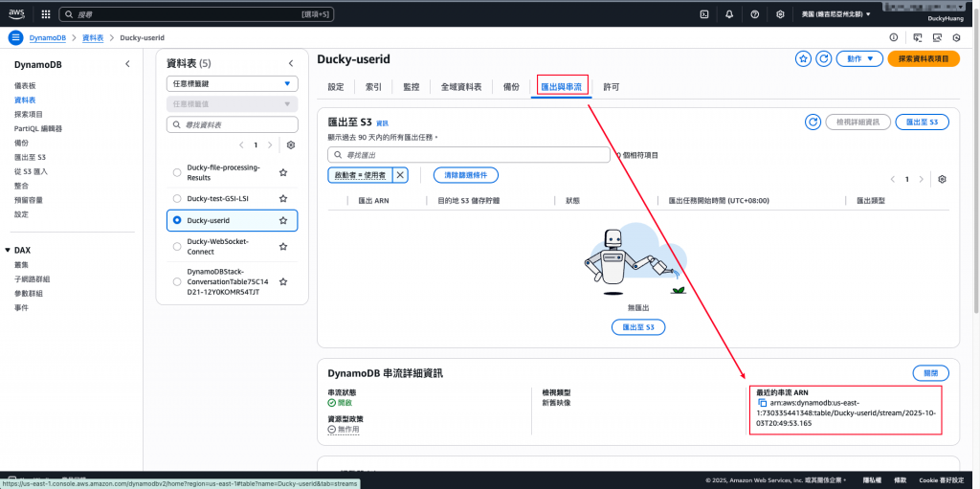Open the 啟動者 = 使用者 filter chip
The width and height of the screenshot is (980, 489).
point(360,175)
